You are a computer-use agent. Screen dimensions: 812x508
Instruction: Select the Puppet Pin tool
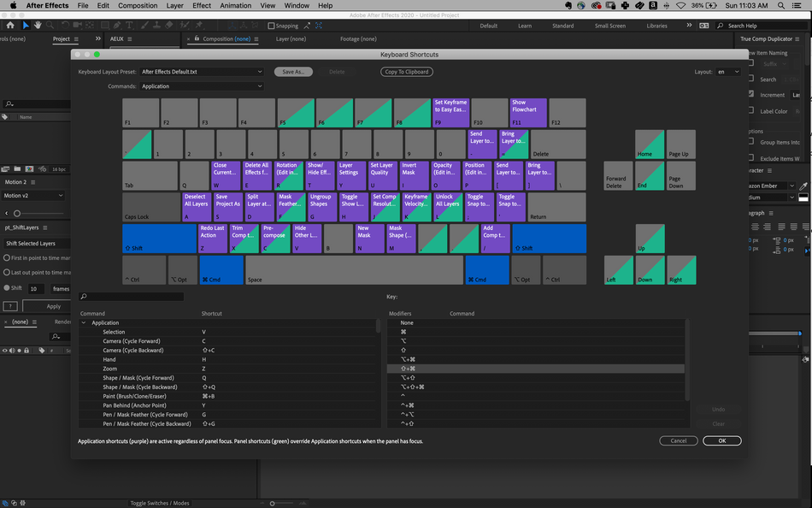199,26
